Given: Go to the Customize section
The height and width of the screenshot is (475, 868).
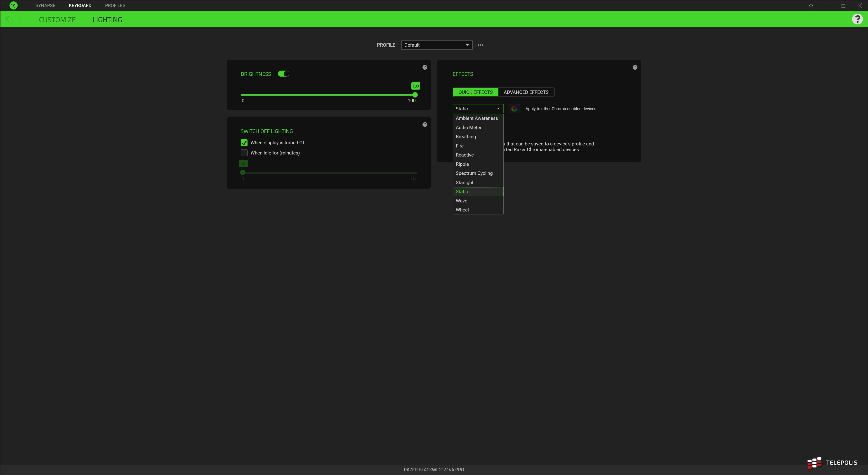Looking at the screenshot, I should coord(57,19).
